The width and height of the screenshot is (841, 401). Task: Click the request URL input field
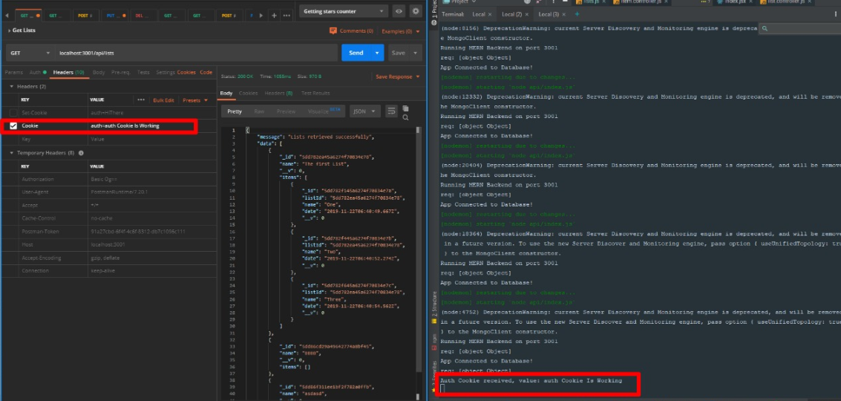196,53
